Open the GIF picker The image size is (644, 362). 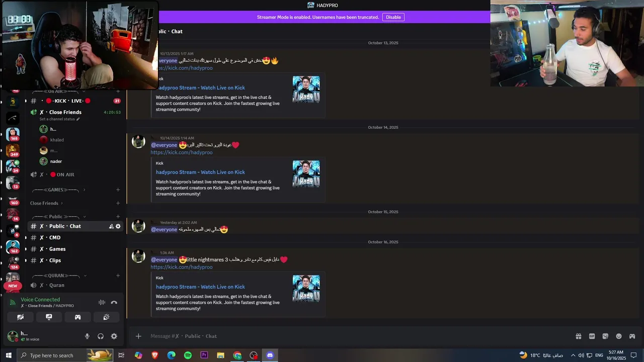592,336
